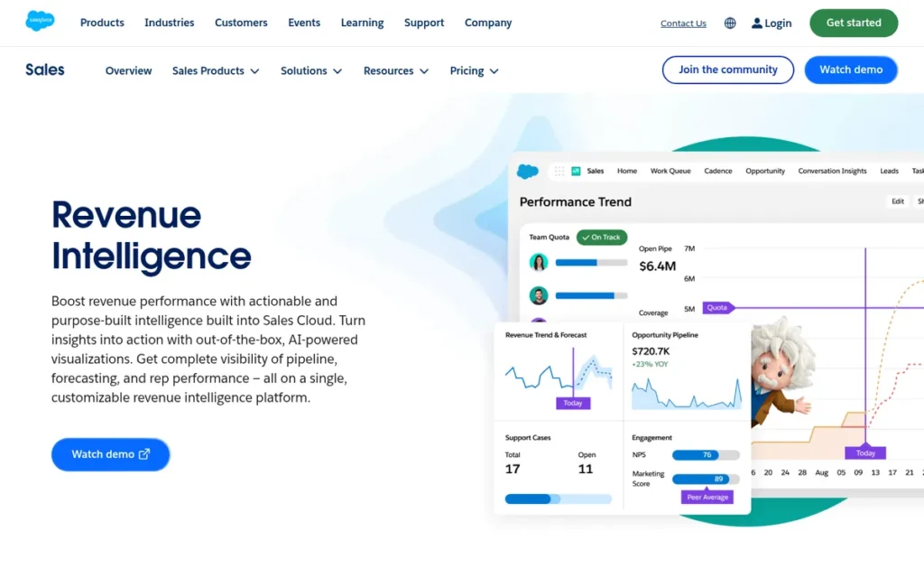The height and width of the screenshot is (578, 924).
Task: Click the Engagement card heading
Action: point(651,438)
